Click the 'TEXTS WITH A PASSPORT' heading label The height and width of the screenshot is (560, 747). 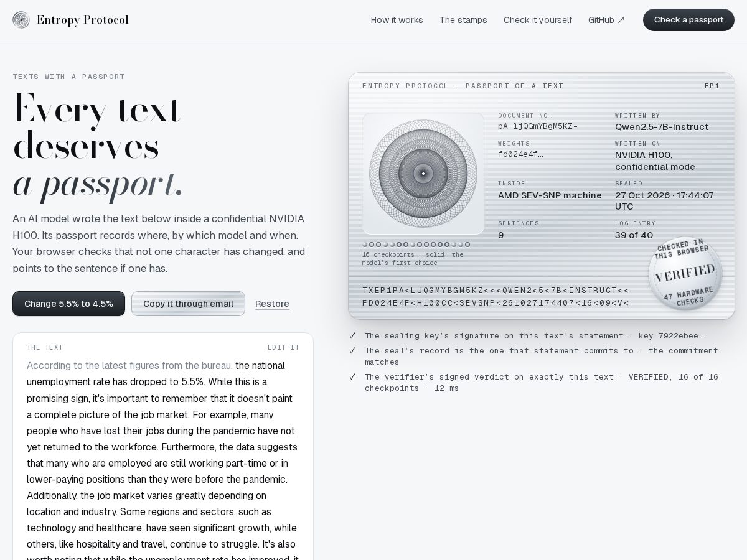(68, 77)
